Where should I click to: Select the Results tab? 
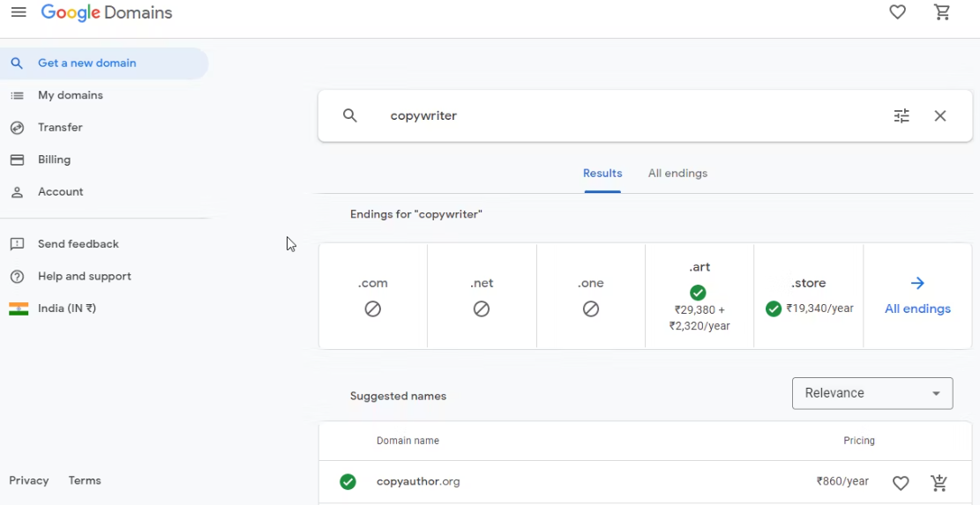602,174
